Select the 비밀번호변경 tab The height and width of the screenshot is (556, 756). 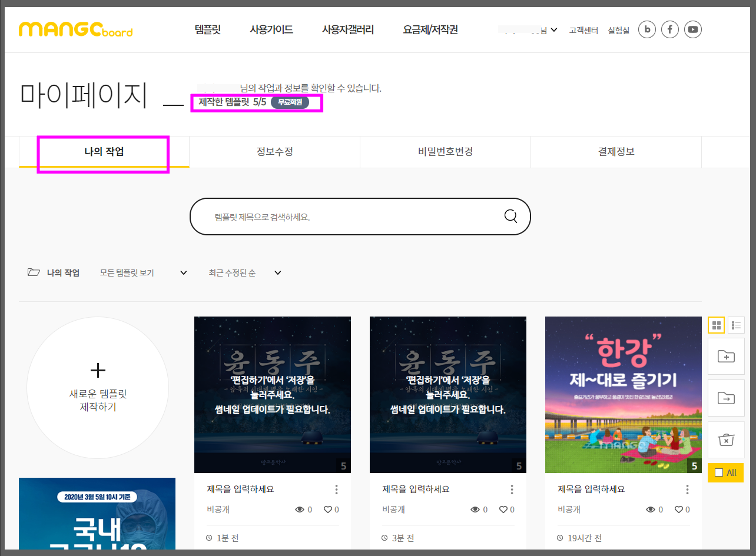[x=445, y=152]
